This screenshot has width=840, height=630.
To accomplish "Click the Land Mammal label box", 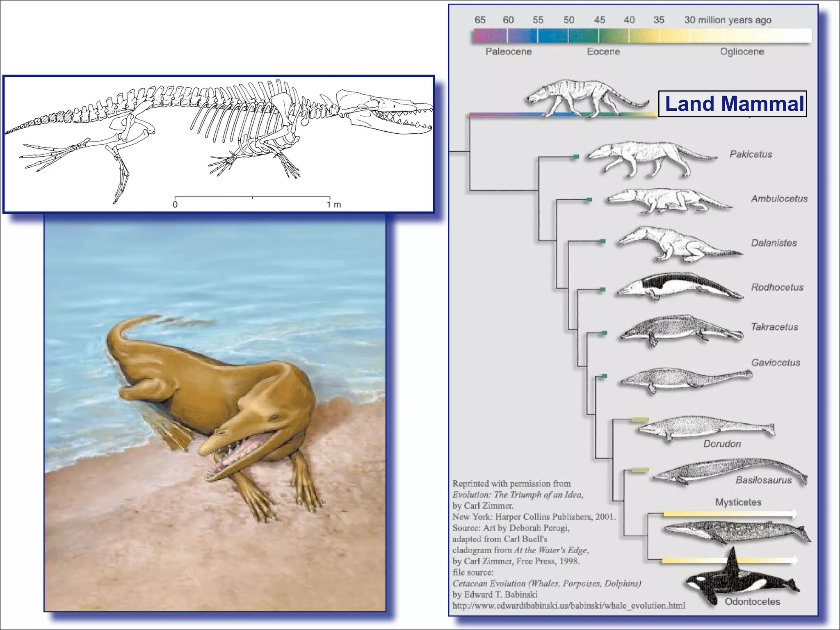I will (732, 104).
